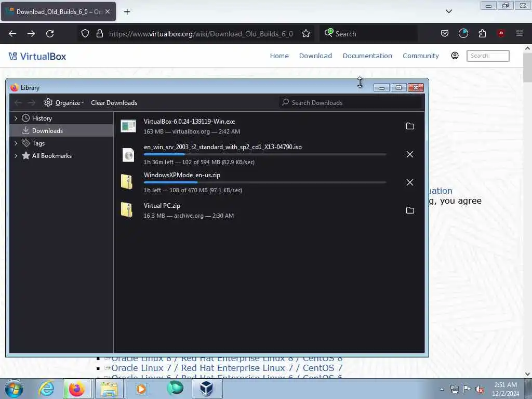The height and width of the screenshot is (399, 532).
Task: Click the VirtualBox account user icon
Action: tap(455, 56)
